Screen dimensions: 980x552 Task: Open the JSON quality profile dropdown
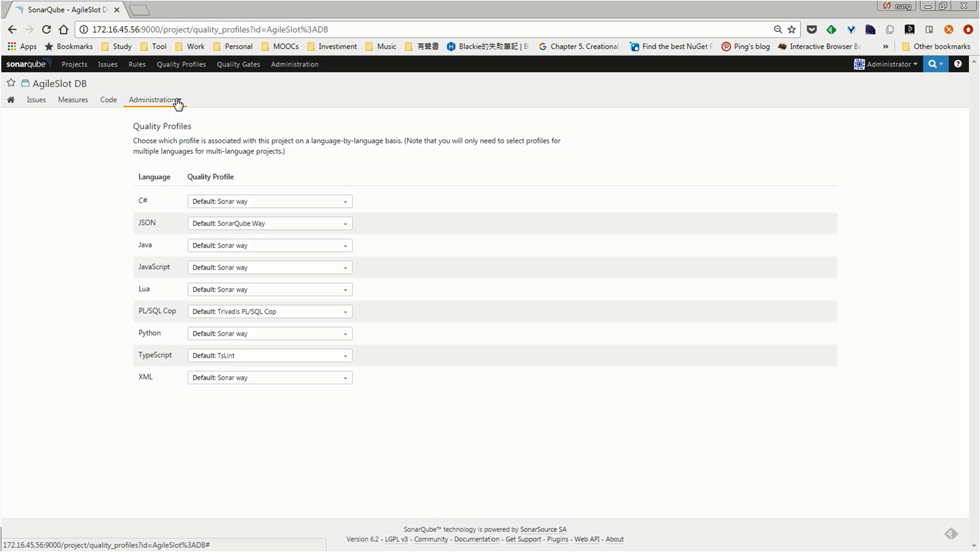click(270, 223)
